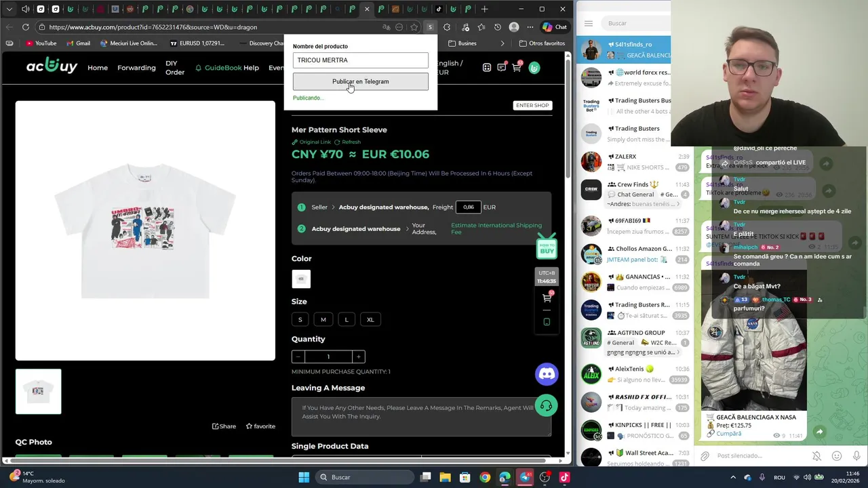The width and height of the screenshot is (868, 488).
Task: Open DIY Order menu item
Action: 175,68
